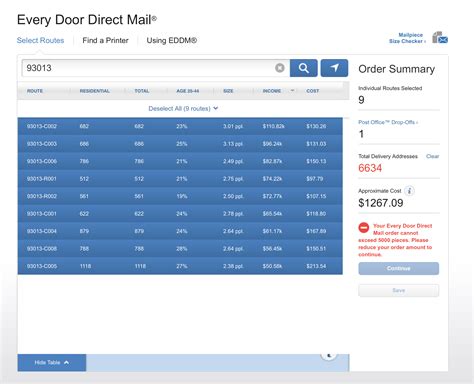Select route 93013-C003
The width and height of the screenshot is (474, 384).
click(x=180, y=144)
